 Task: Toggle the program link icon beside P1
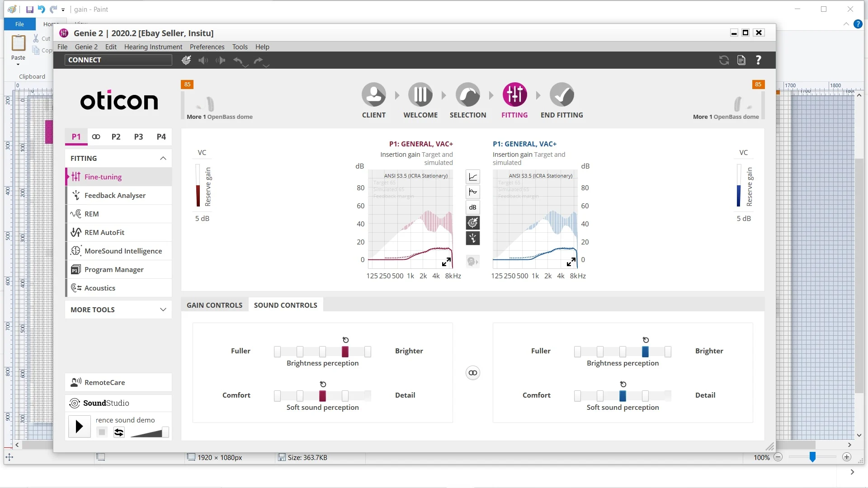coord(96,136)
